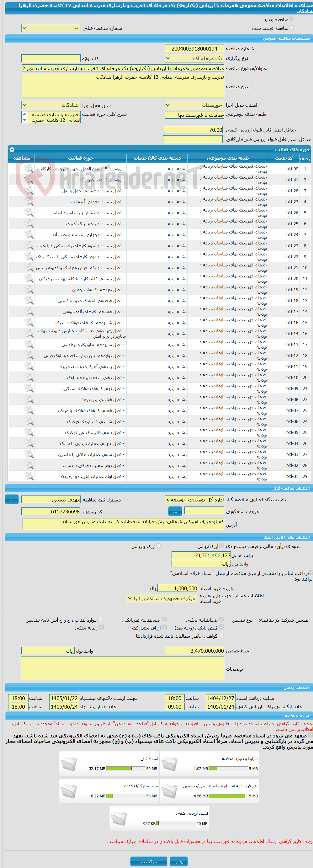
Task: Click the ... button beside مسئول ثبت مناقصه
Action: click(12, 500)
